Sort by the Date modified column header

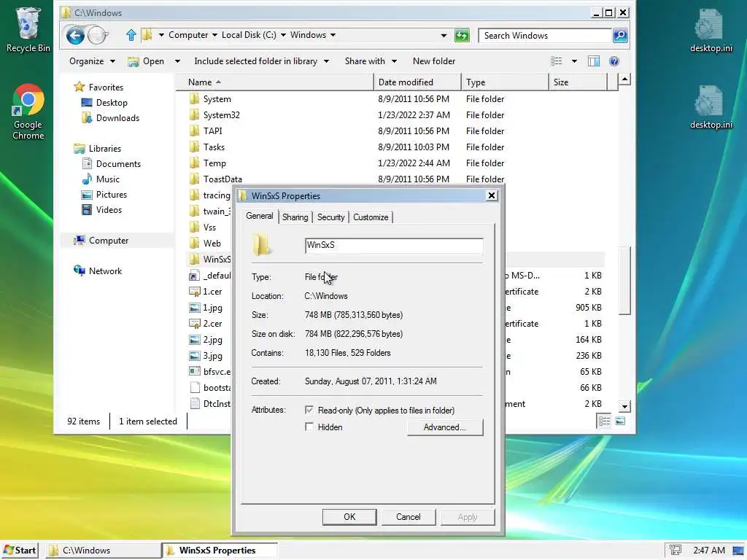(417, 82)
